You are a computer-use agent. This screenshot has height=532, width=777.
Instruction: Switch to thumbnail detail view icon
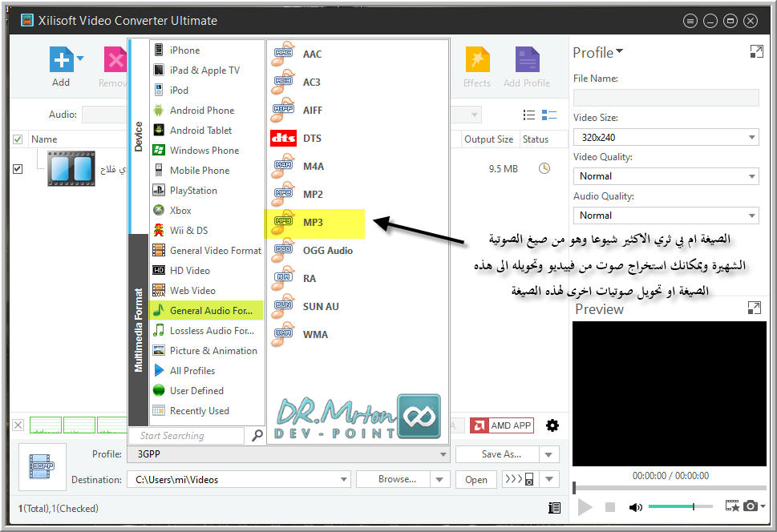[549, 115]
